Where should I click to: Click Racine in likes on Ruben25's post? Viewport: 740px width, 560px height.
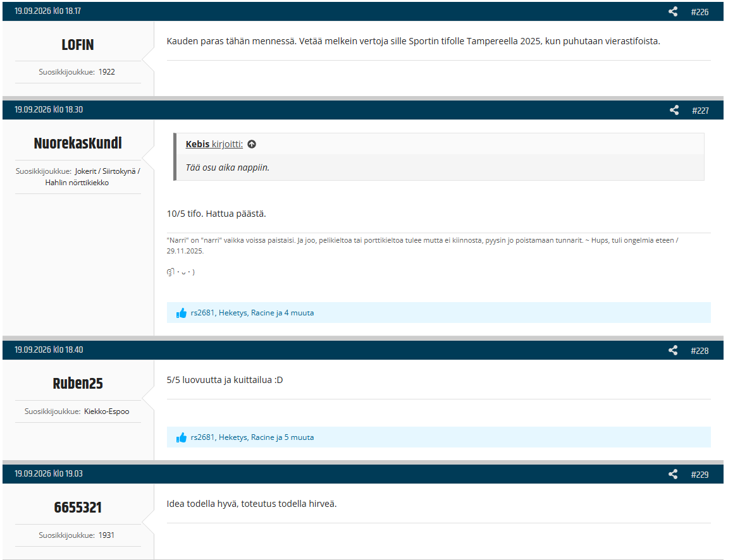click(x=262, y=437)
